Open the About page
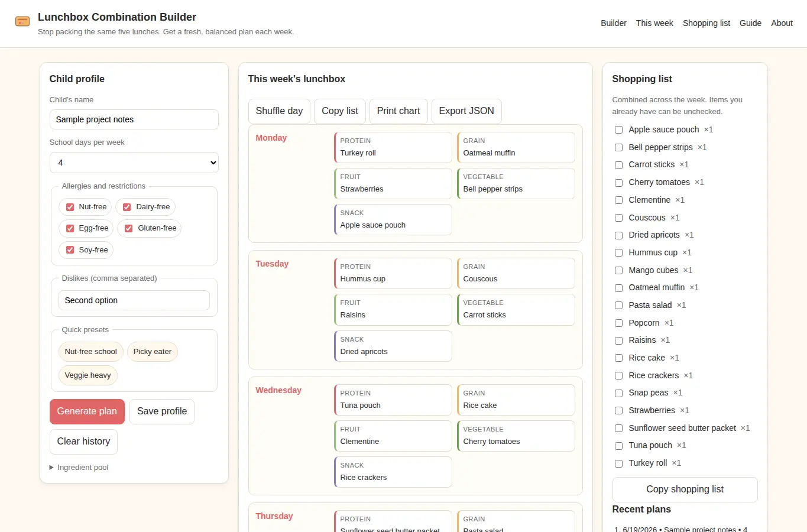The image size is (807, 532). [782, 23]
